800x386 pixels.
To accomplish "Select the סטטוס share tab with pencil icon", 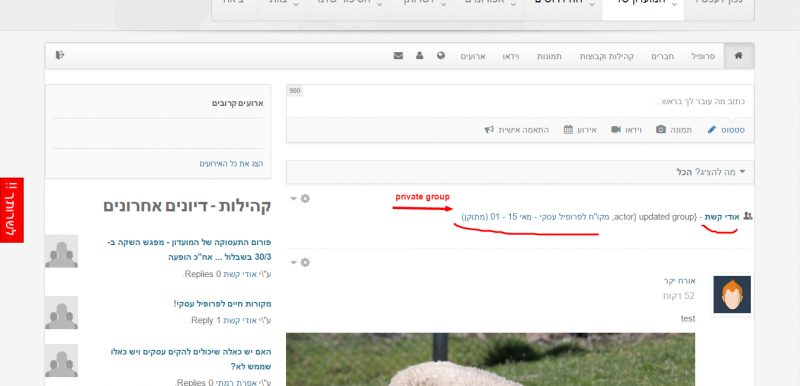I will (x=726, y=130).
